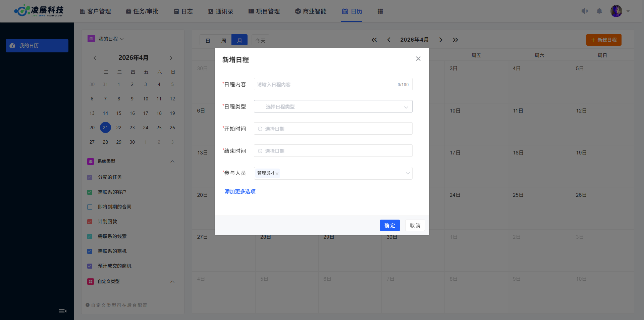Remove 管理员-1 tag from participants
The image size is (644, 320).
[277, 174]
